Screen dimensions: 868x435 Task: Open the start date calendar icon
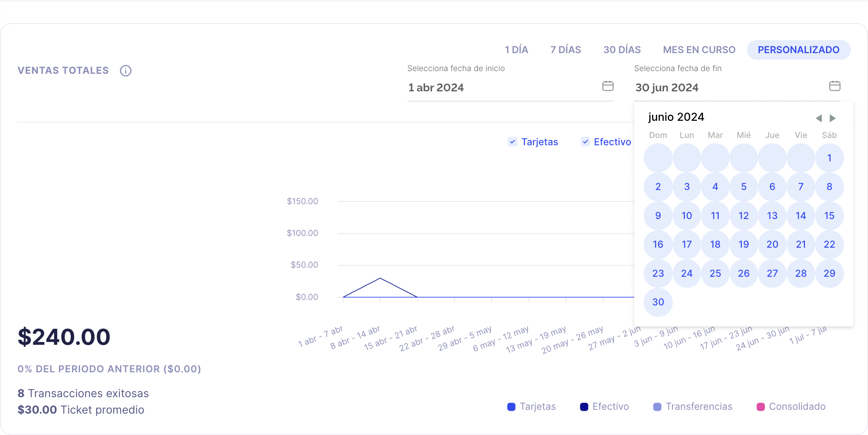tap(608, 86)
